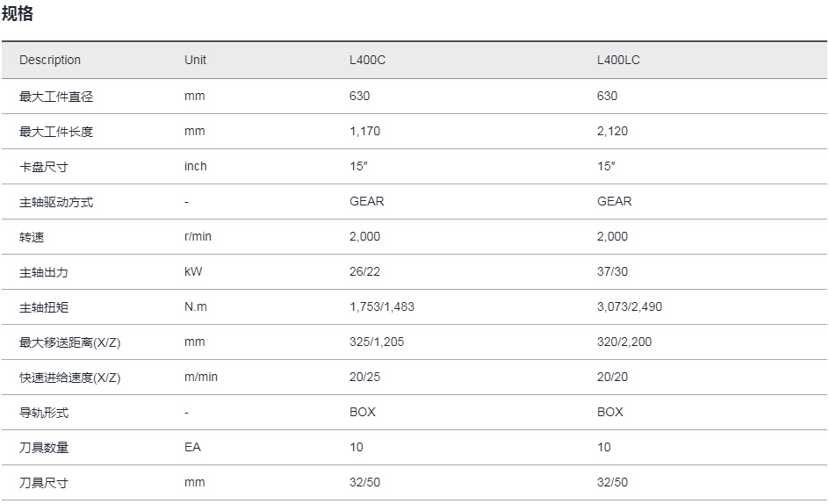This screenshot has width=829, height=504.
Task: Select spindle output value 37/30
Action: pyautogui.click(x=612, y=271)
